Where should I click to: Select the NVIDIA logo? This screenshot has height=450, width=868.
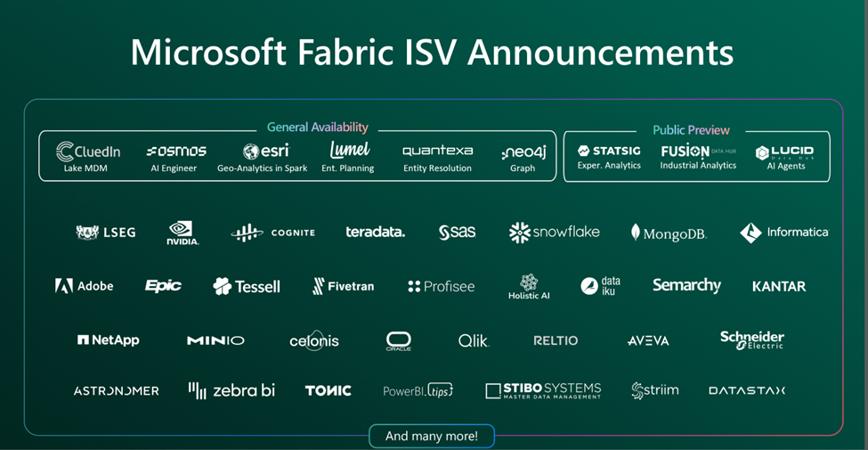[183, 233]
